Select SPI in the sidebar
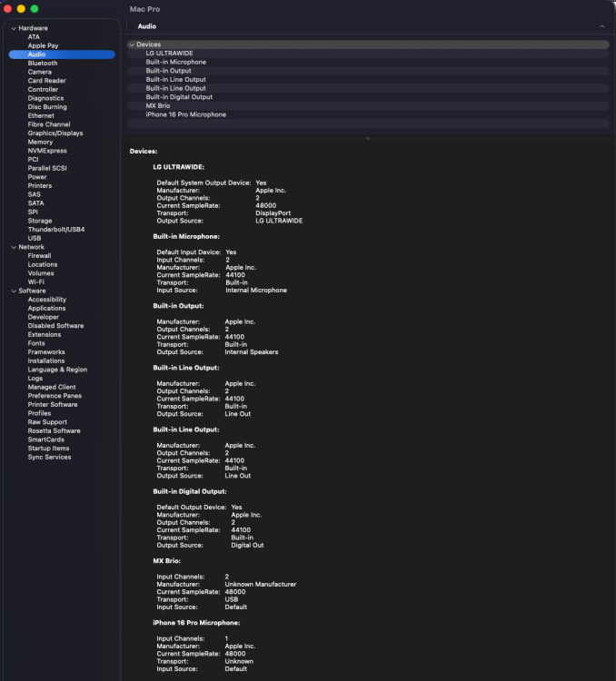This screenshot has height=681, width=616. [x=33, y=212]
